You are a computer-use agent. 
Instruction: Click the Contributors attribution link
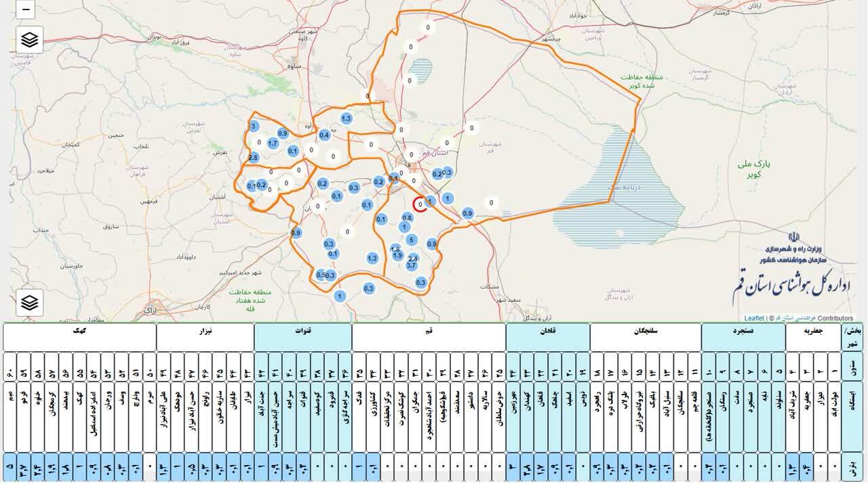coord(835,318)
